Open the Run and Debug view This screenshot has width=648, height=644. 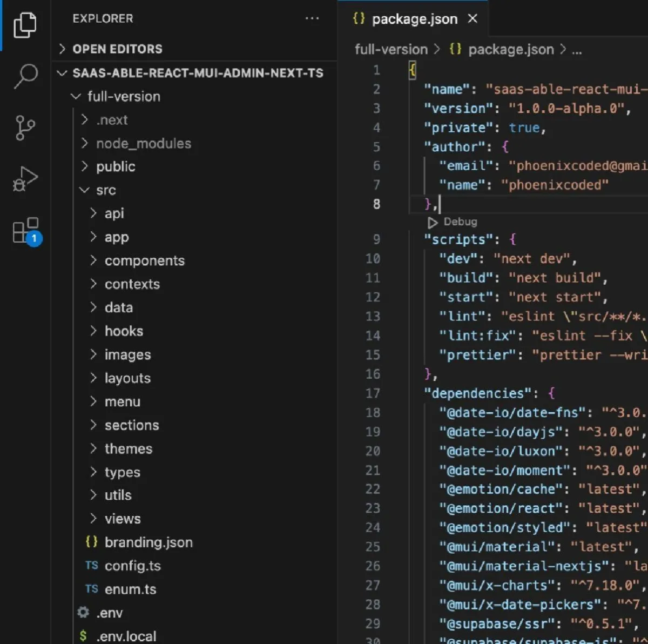click(x=25, y=179)
